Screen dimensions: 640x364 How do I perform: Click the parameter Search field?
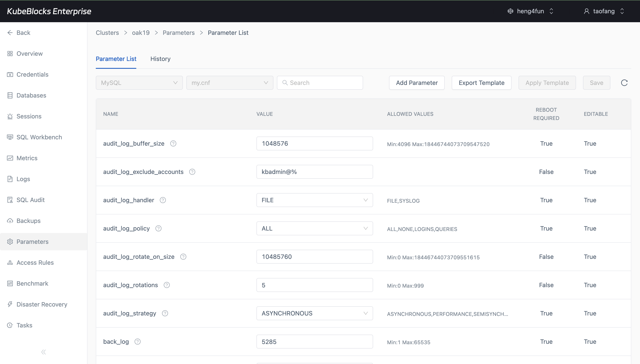coord(320,83)
